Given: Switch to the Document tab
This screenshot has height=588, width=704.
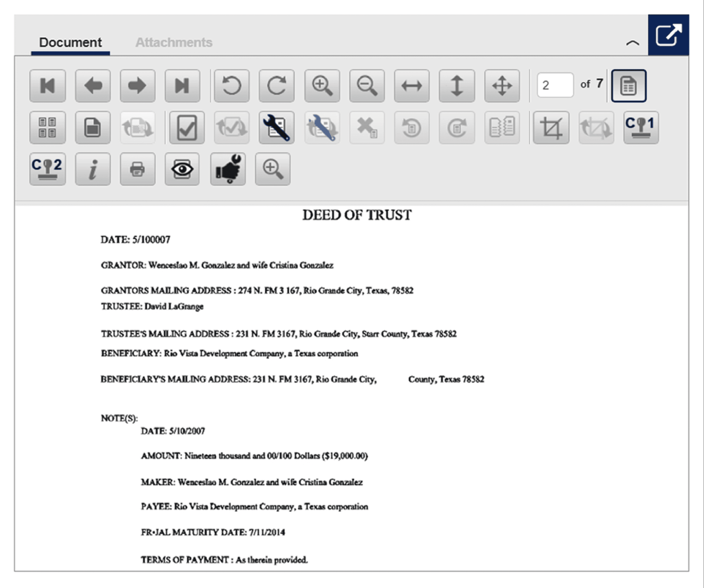Looking at the screenshot, I should [70, 43].
